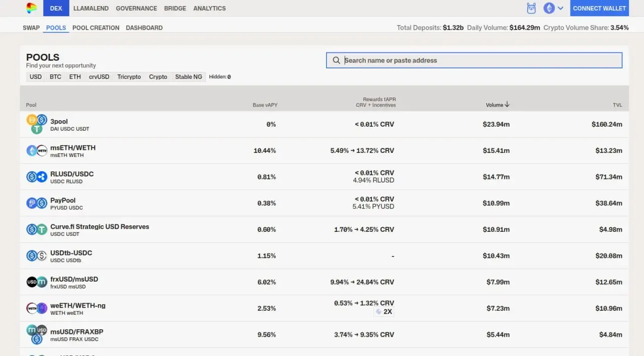Viewport: 644px width, 356px height.
Task: Click the Curve rainbow logo
Action: 32,8
